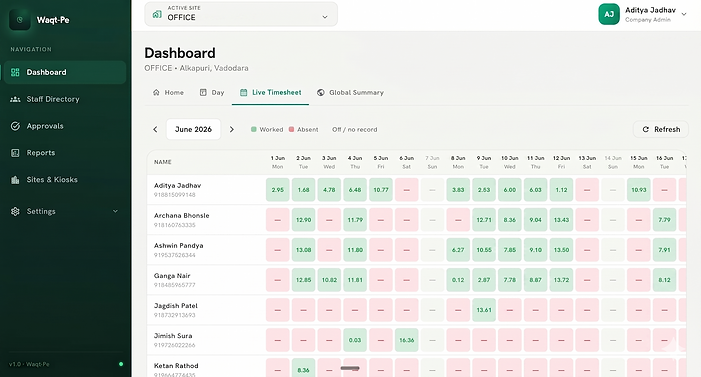This screenshot has width=701, height=377.
Task: Click the Approvals checkmark icon
Action: (15, 126)
